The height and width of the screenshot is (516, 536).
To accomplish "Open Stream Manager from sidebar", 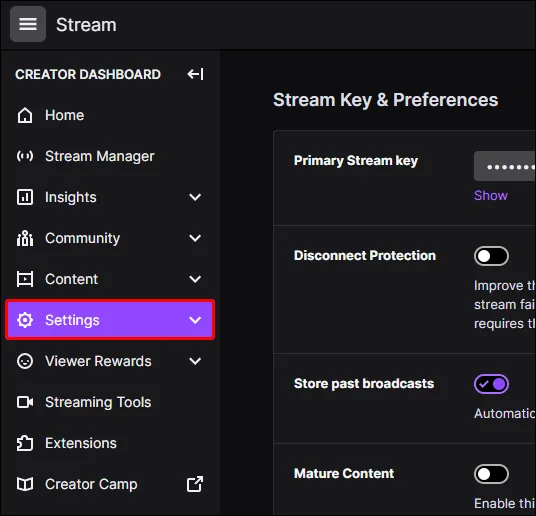I will (110, 156).
